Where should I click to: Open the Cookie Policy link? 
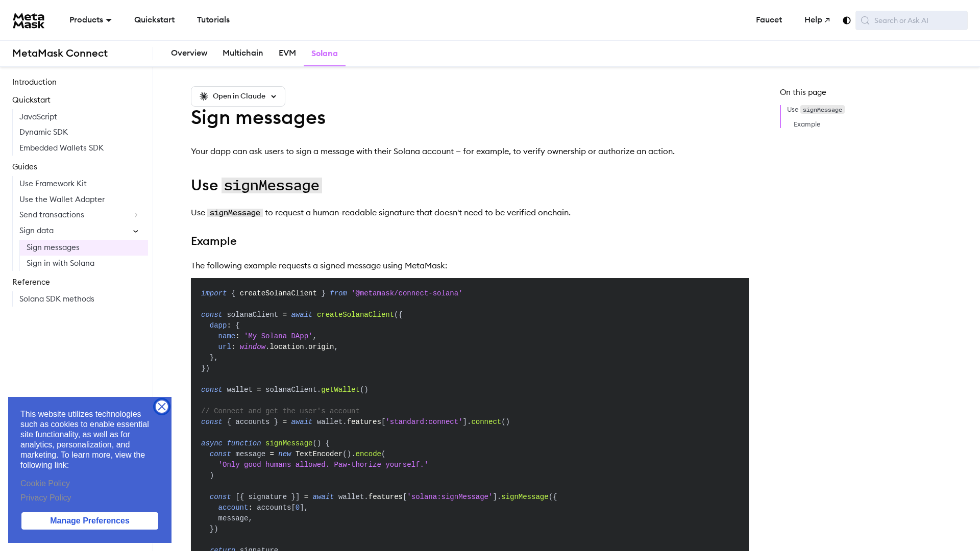coord(45,484)
